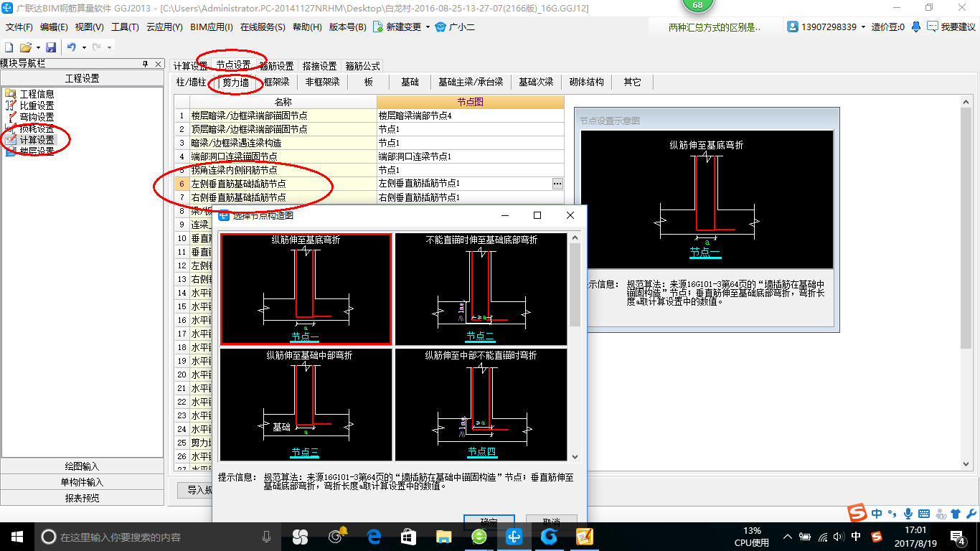Open the 文件(F) menu
The height and width of the screenshot is (551, 980).
point(19,27)
